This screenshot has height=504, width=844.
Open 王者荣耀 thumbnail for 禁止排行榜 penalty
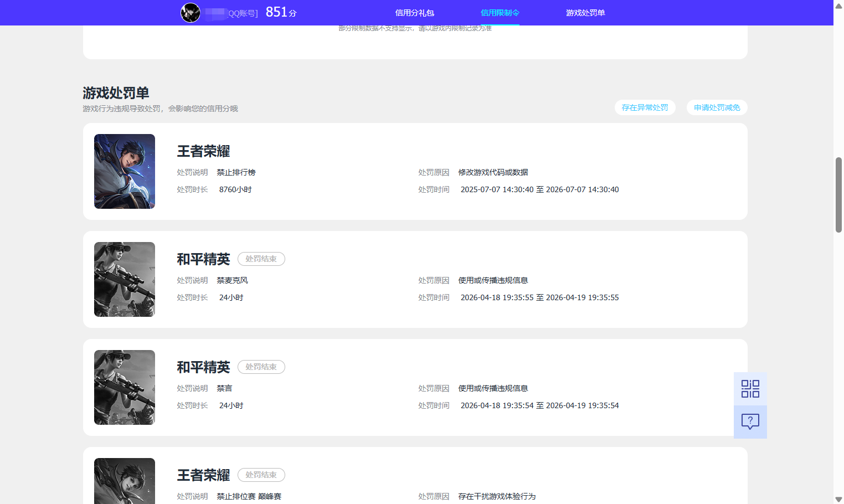[125, 171]
